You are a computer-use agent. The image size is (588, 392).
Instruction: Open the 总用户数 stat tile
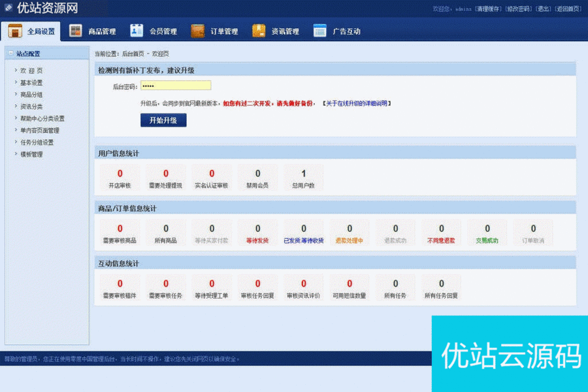tap(304, 178)
